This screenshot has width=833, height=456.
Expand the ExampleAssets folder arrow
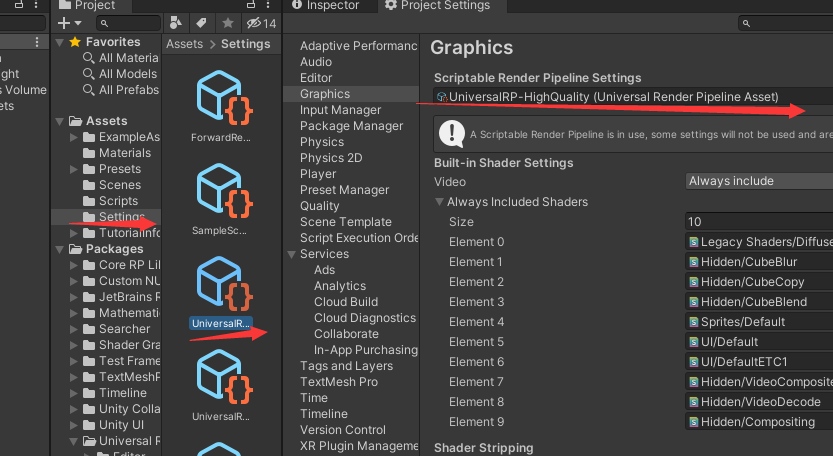coord(74,137)
